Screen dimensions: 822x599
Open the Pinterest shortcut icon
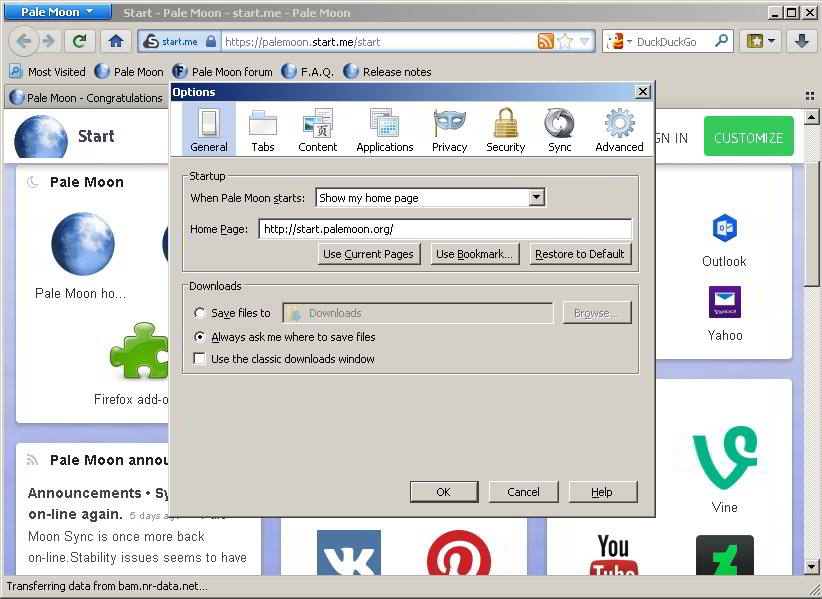(459, 553)
